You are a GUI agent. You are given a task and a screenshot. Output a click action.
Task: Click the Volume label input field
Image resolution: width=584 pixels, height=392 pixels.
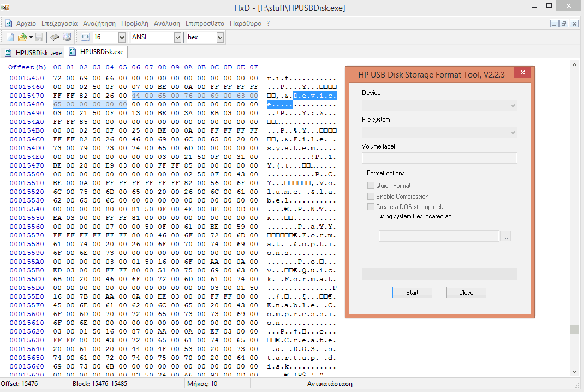tap(439, 158)
